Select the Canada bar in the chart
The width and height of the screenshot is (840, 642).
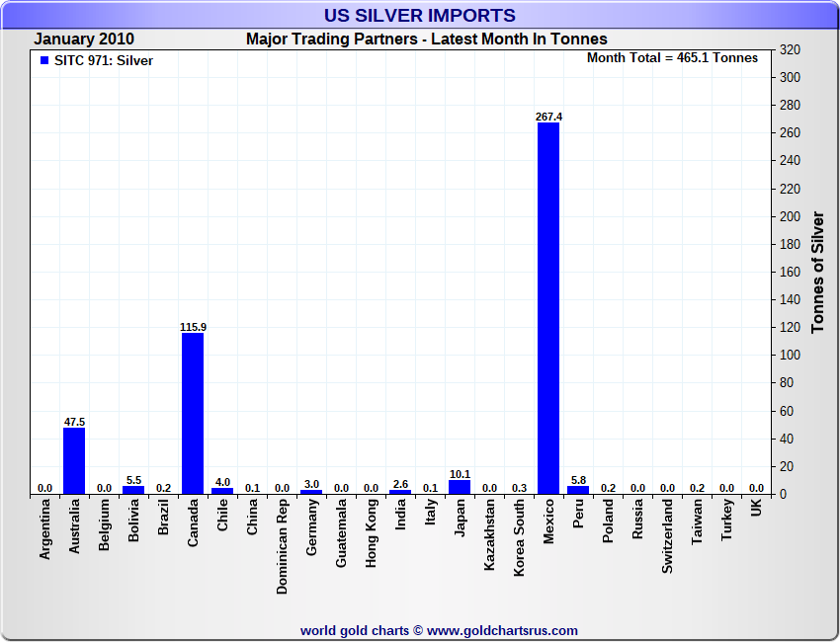[x=193, y=413]
